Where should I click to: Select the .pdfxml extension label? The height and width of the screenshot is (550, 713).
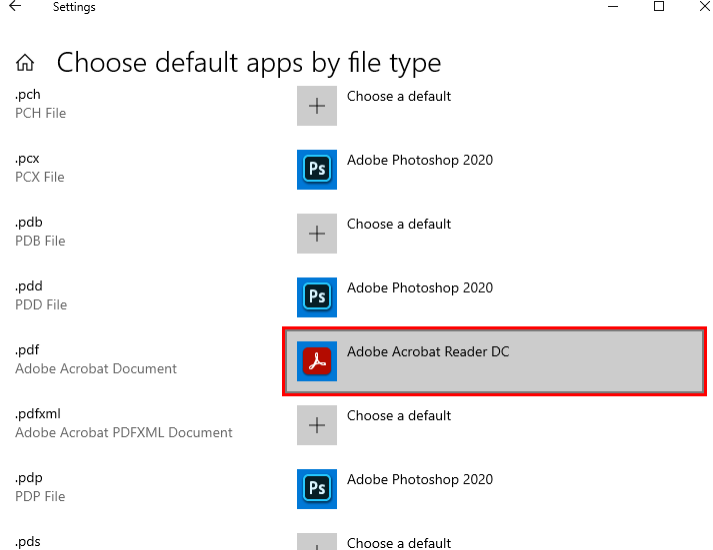tap(38, 414)
